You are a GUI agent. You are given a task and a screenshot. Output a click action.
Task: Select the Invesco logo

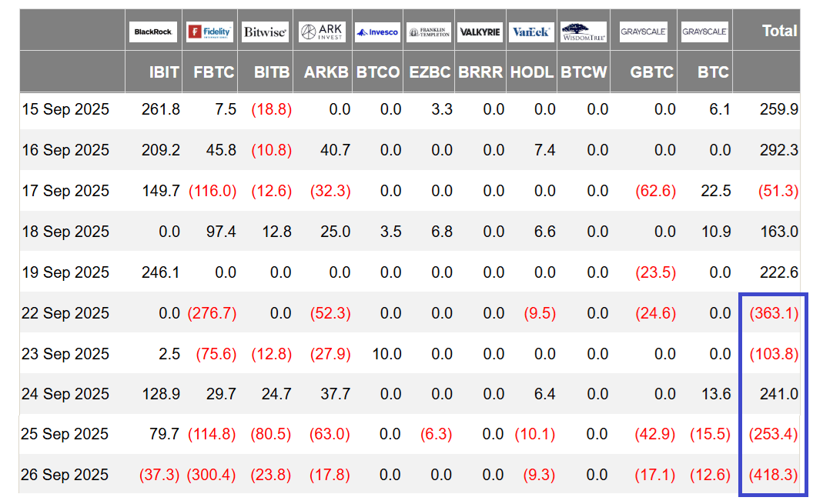pos(377,32)
